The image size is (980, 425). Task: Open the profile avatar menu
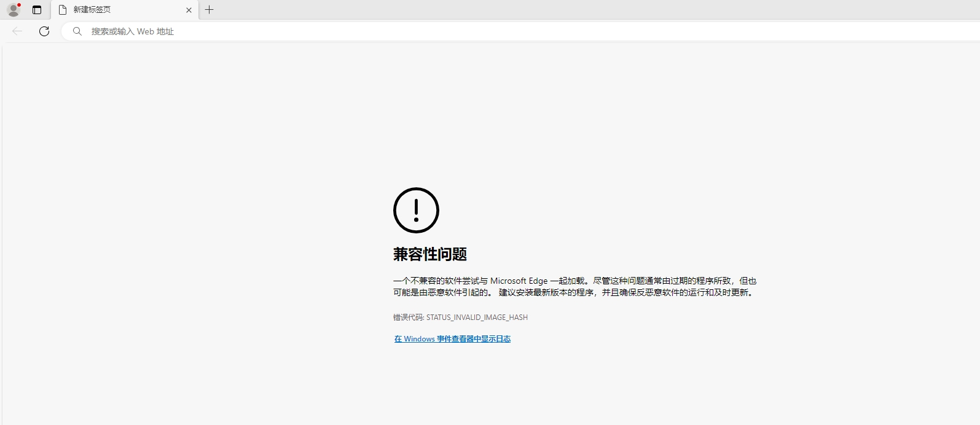(13, 10)
